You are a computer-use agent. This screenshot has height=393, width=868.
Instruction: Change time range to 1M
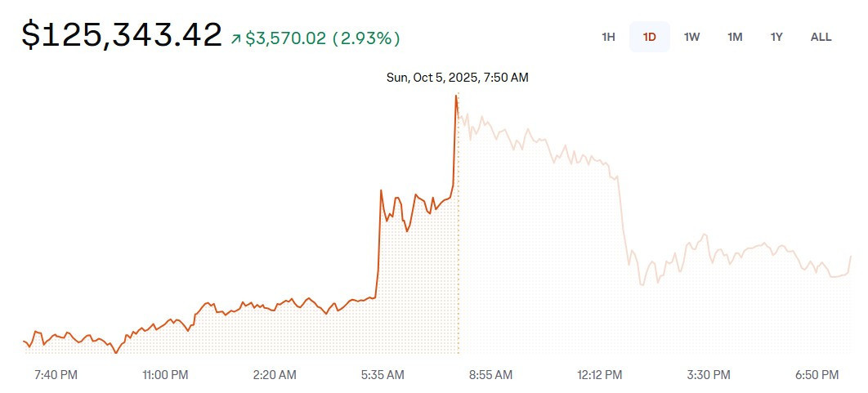click(735, 37)
